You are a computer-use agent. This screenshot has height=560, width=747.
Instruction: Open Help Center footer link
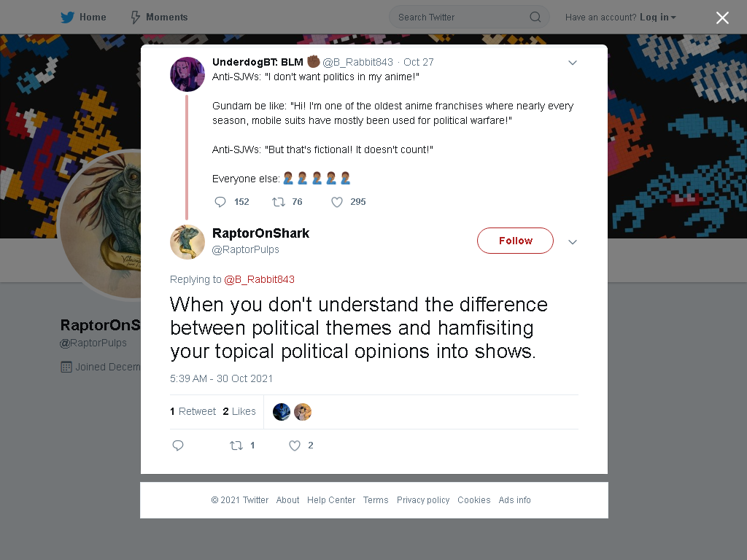click(331, 500)
